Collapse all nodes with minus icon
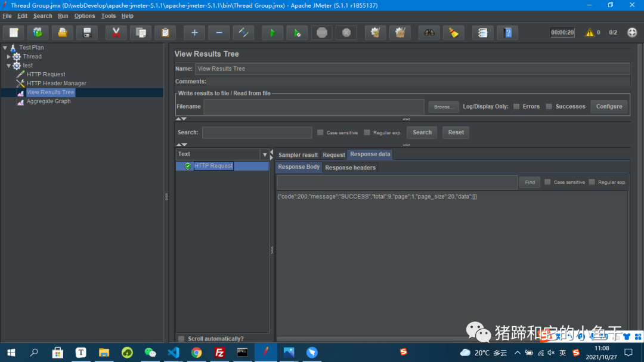 (219, 32)
